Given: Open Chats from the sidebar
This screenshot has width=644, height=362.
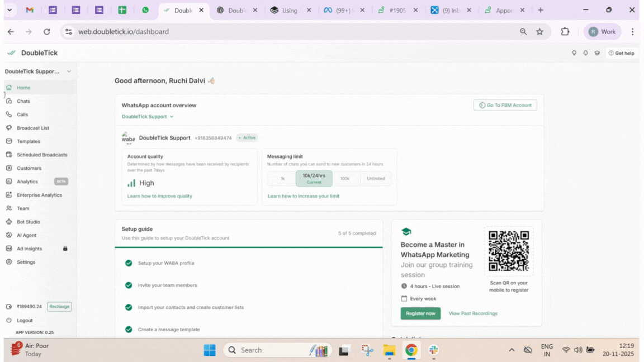Looking at the screenshot, I should pyautogui.click(x=23, y=101).
